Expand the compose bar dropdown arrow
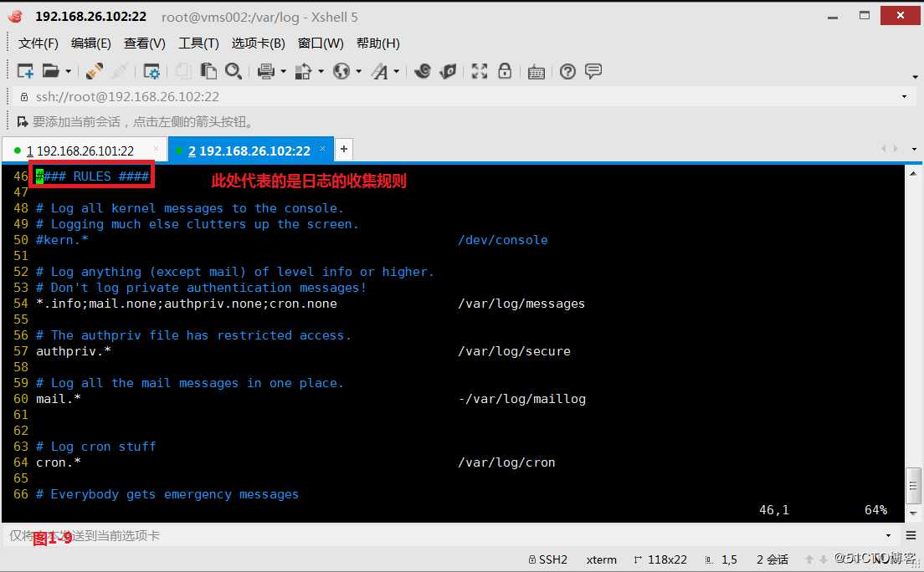Viewport: 924px width, 572px height. tap(888, 535)
